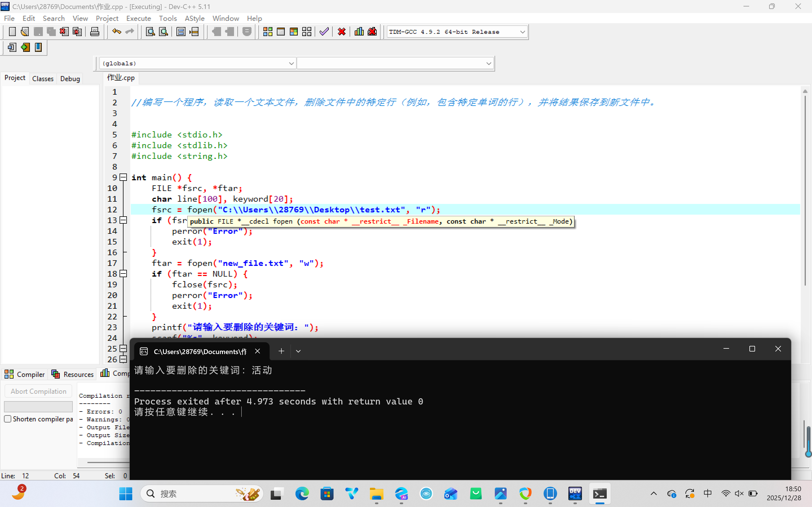Toggle the Shorten compiler paths checkbox

8,419
